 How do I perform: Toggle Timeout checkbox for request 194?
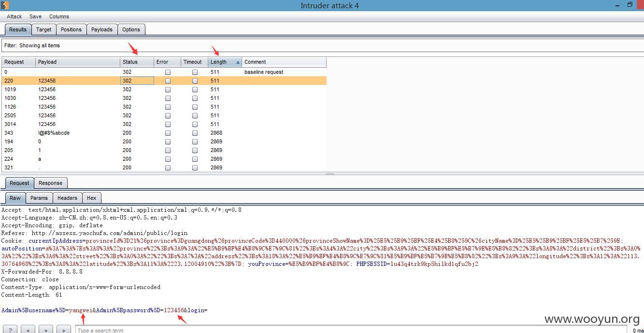pyautogui.click(x=195, y=141)
